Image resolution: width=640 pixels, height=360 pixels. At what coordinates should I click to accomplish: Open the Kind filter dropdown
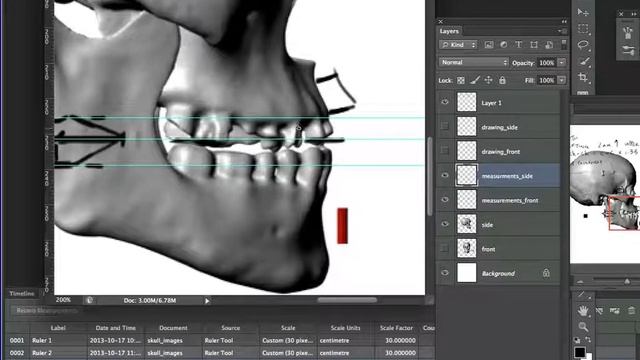point(458,45)
